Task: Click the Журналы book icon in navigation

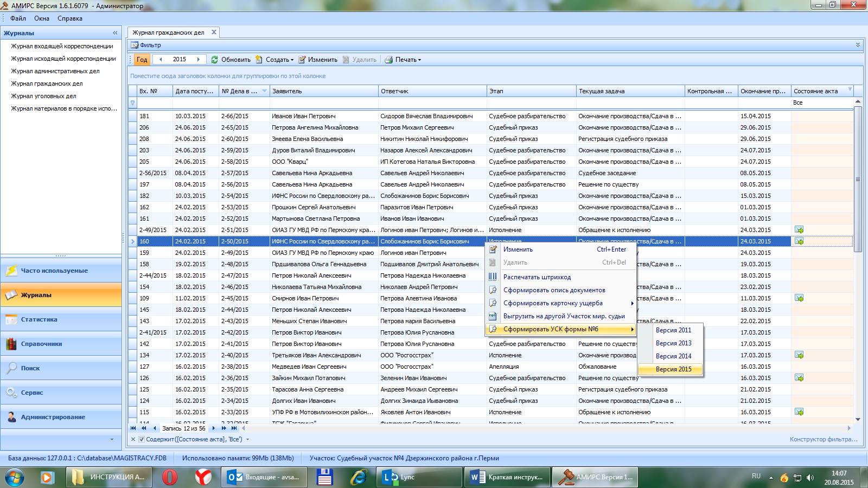Action: (11, 295)
